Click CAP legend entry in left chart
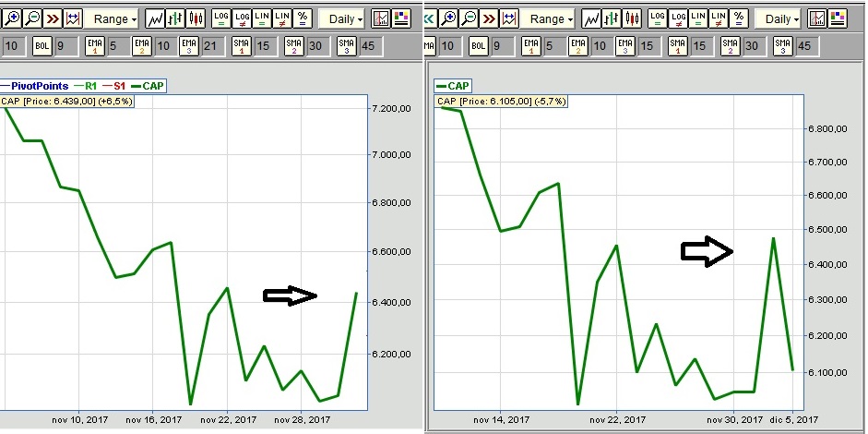This screenshot has width=868, height=434. [147, 86]
